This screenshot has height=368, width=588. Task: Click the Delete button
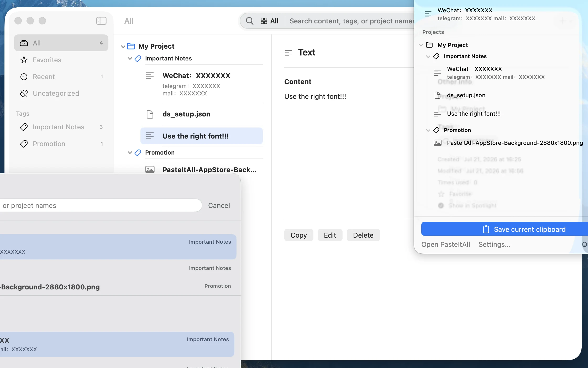[x=363, y=235]
